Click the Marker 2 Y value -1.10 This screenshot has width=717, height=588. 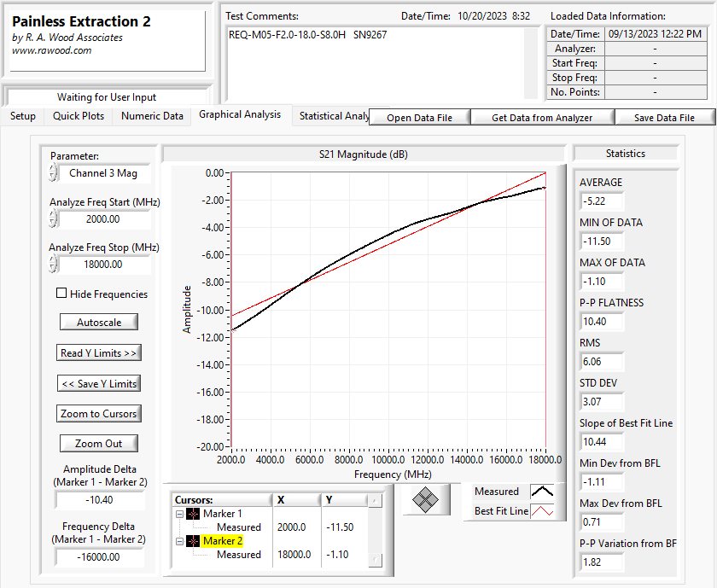pyautogui.click(x=337, y=555)
